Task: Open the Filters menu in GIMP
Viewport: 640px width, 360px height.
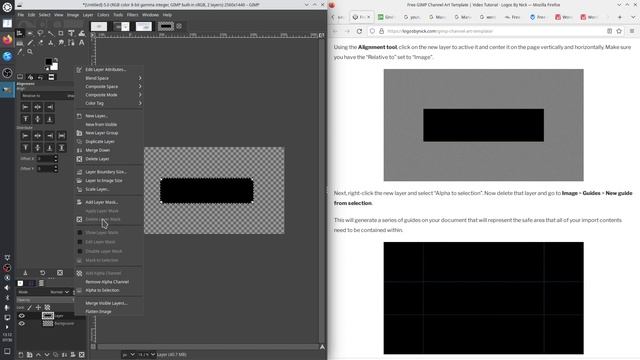Action: pos(132,15)
